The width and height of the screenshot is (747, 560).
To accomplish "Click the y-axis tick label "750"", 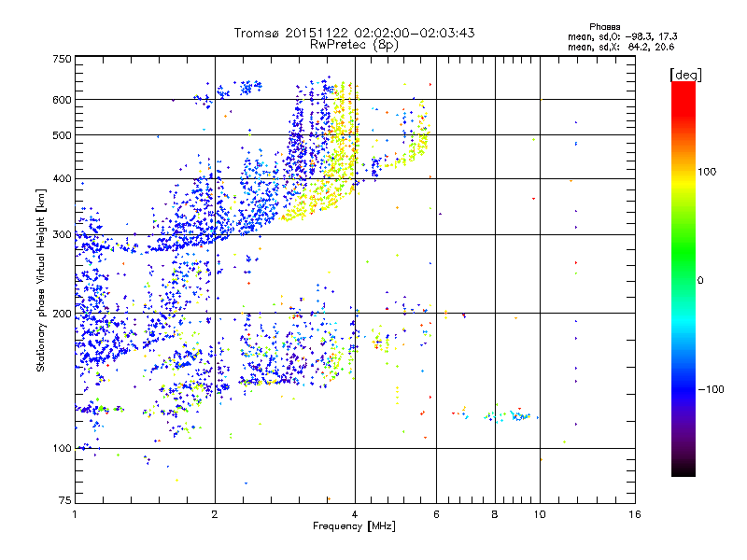I will tap(62, 59).
